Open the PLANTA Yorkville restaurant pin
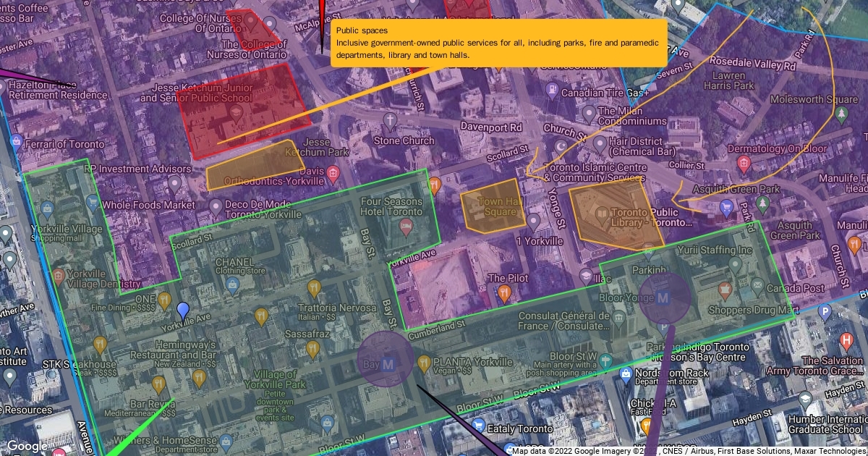The height and width of the screenshot is (456, 868). (425, 363)
